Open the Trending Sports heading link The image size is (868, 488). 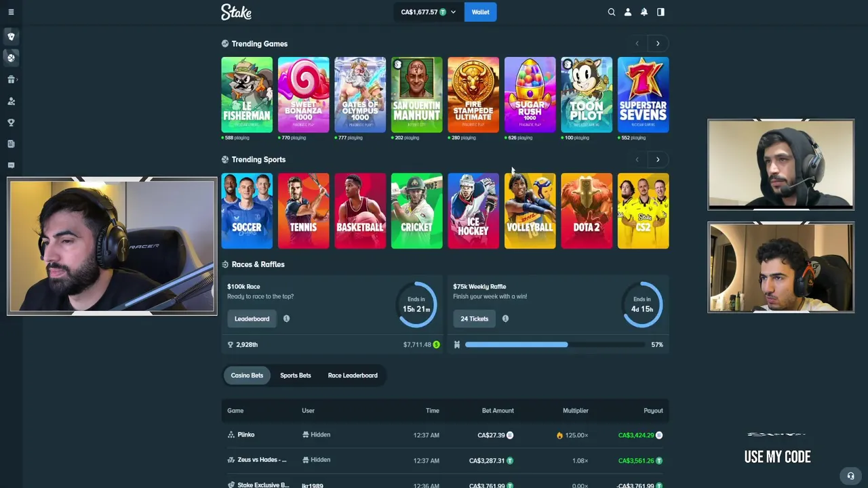point(258,160)
